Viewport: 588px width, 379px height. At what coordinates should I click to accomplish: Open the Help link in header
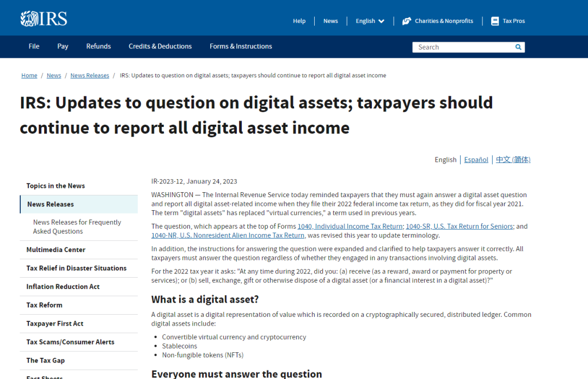pyautogui.click(x=299, y=21)
